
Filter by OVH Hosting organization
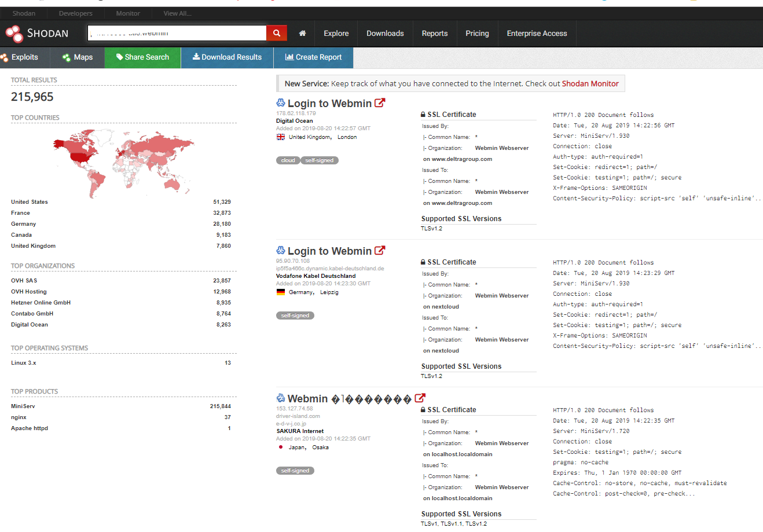pos(29,292)
